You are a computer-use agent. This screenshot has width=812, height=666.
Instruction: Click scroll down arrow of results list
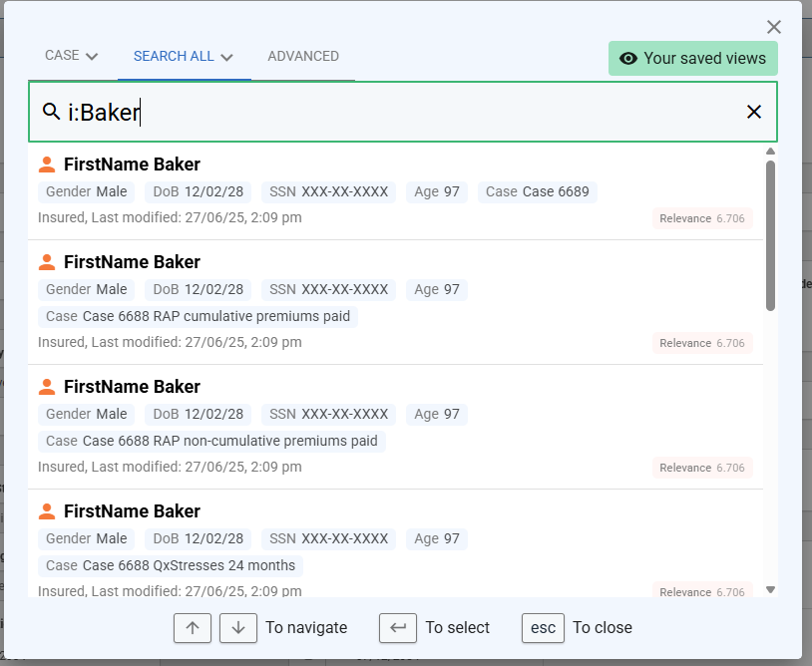click(770, 589)
